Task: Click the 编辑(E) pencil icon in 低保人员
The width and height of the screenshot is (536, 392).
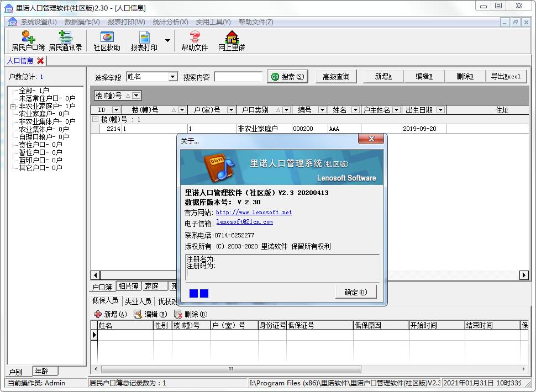Action: point(138,314)
